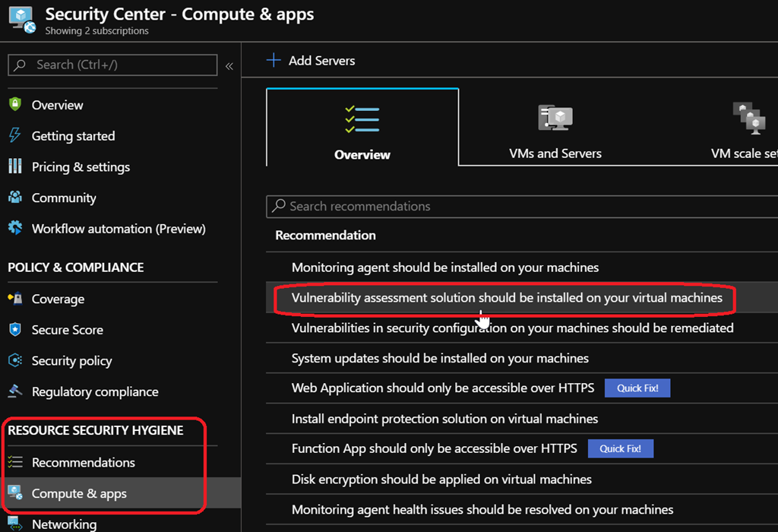Click the sidebar Search (Ctrl+/) box

pos(112,65)
